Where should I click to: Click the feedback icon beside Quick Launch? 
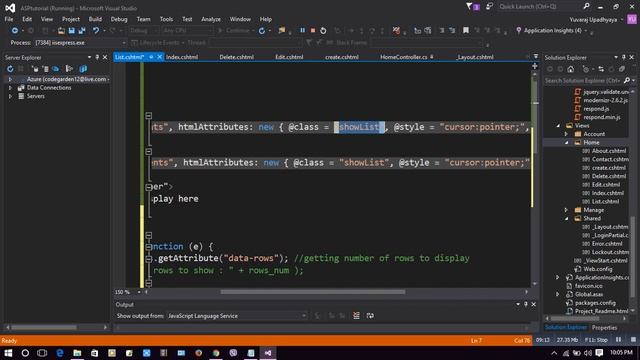(x=489, y=7)
